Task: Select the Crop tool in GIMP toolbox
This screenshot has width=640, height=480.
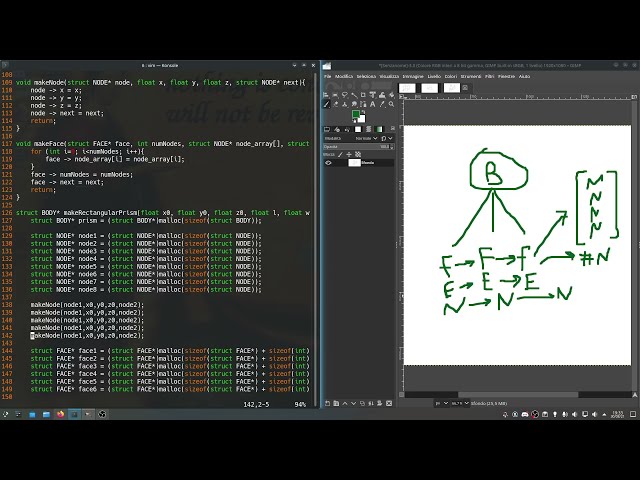Action: pyautogui.click(x=363, y=95)
